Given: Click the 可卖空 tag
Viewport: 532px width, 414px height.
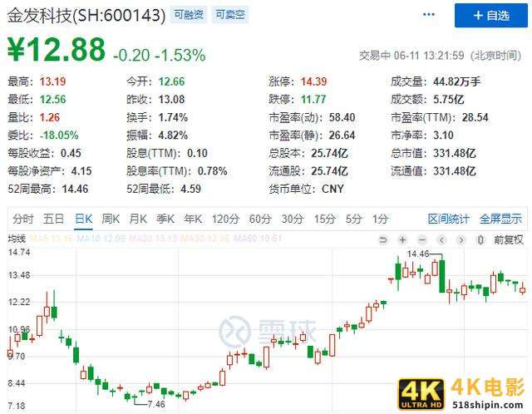Looking at the screenshot, I should coord(230,15).
